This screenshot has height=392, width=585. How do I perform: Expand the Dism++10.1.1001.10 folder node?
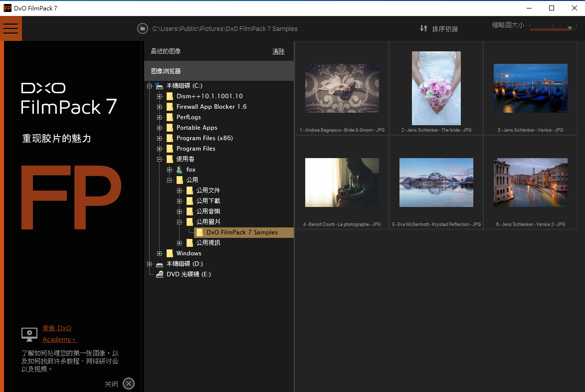[159, 96]
